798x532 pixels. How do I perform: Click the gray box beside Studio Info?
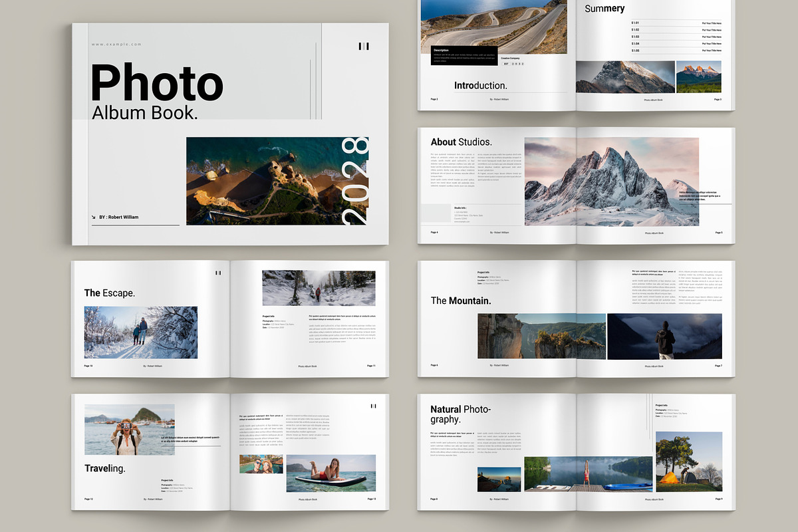click(x=436, y=213)
